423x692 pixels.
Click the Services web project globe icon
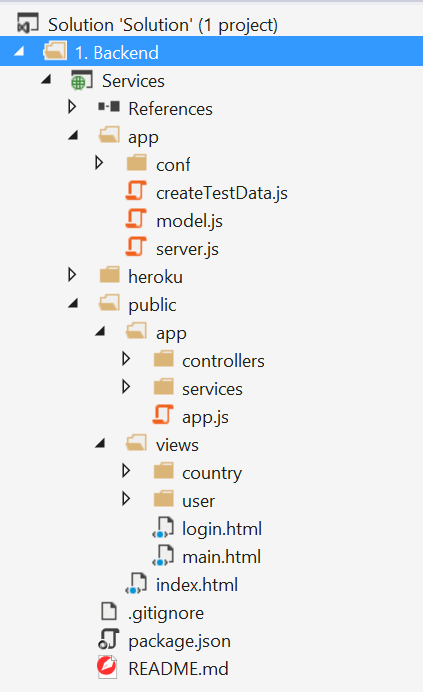[81, 80]
